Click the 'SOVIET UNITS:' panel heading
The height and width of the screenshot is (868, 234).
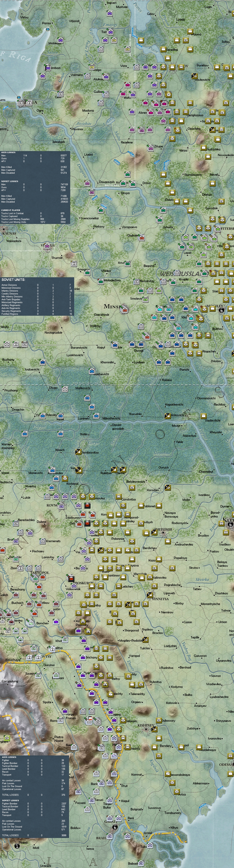point(13,280)
